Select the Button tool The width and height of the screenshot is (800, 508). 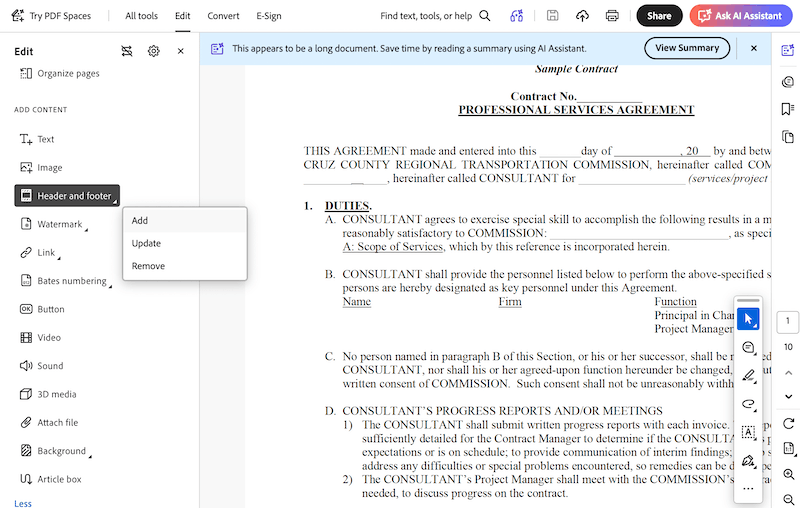click(x=42, y=309)
